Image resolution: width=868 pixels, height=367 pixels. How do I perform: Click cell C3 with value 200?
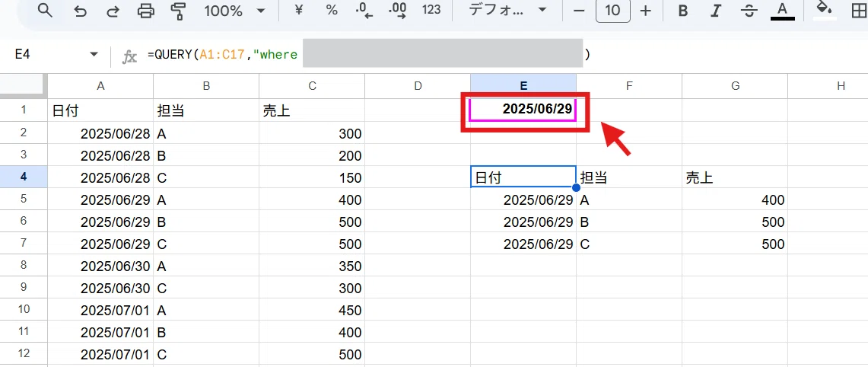pos(312,155)
